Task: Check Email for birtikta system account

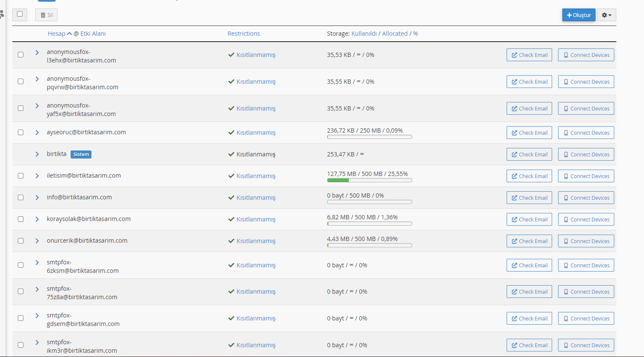Action: [x=529, y=154]
